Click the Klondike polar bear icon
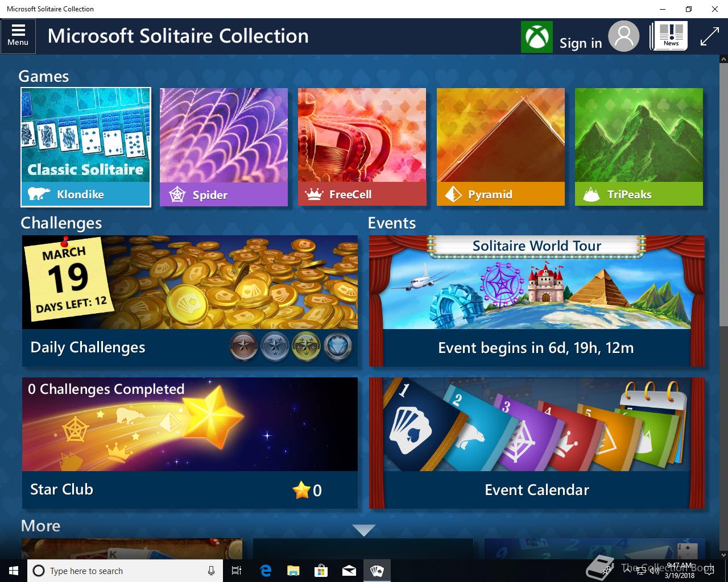This screenshot has height=582, width=728. click(39, 194)
